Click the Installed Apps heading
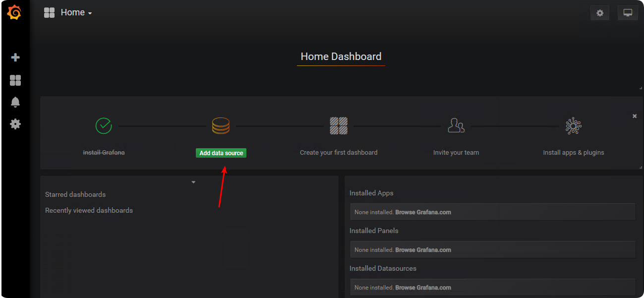Image resolution: width=644 pixels, height=298 pixels. (371, 193)
